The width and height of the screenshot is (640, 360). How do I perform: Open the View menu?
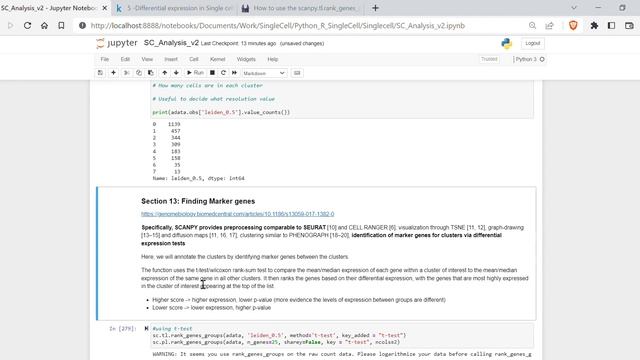click(147, 59)
